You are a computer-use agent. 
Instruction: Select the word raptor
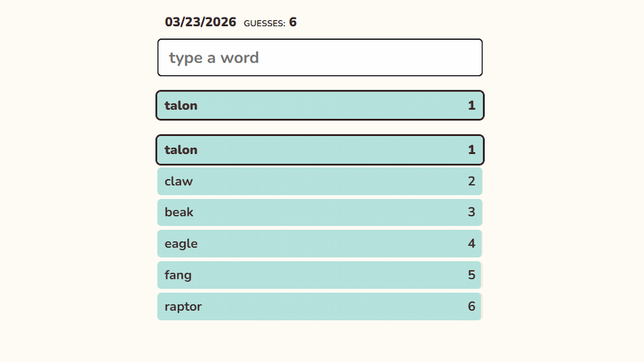(183, 307)
